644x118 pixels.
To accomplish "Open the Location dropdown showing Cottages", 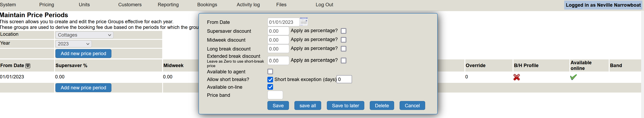I will coord(84,35).
